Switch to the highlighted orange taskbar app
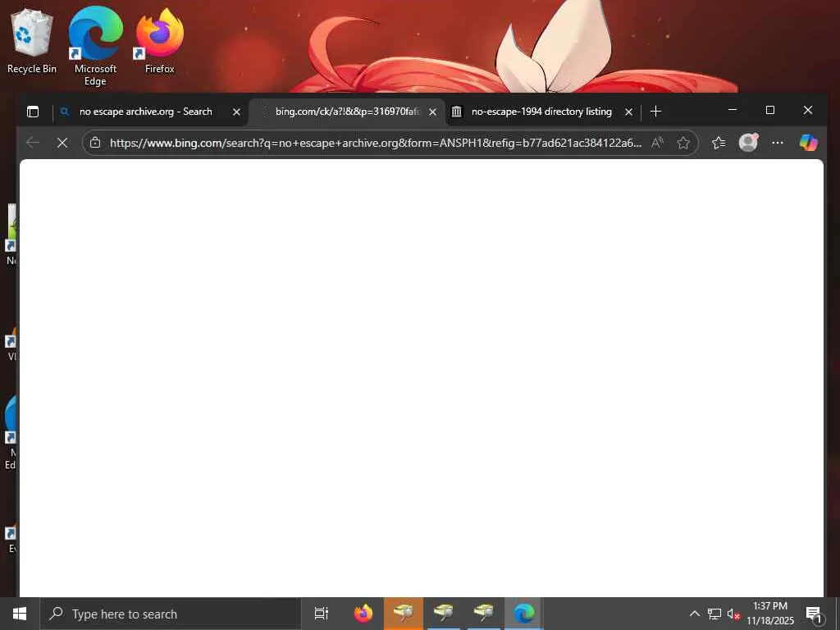 pyautogui.click(x=404, y=614)
